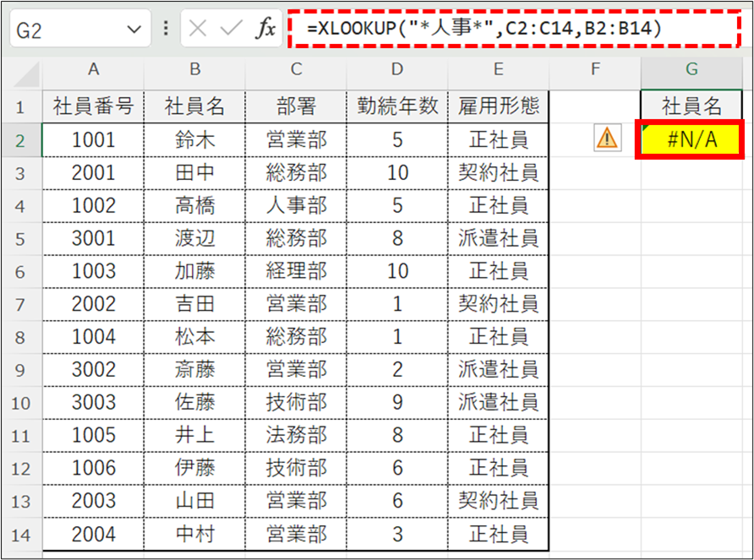Click into the XLOOKUP formula text
754x560 pixels.
484,30
